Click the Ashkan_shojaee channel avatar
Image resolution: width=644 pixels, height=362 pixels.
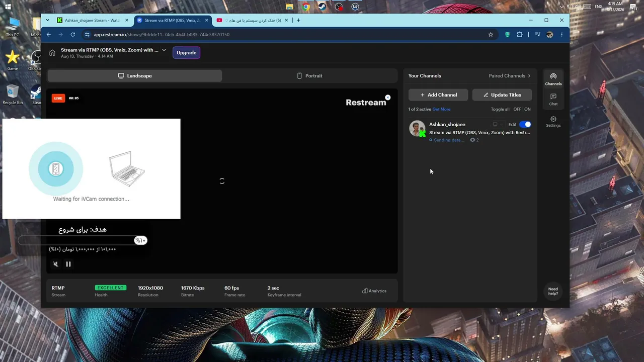pyautogui.click(x=417, y=128)
